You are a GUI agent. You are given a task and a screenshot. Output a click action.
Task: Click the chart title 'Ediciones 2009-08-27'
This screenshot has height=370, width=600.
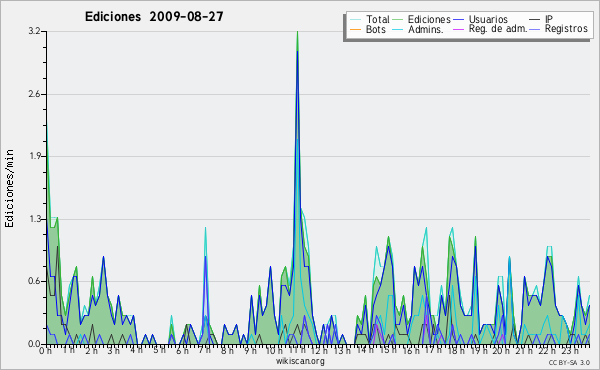coord(154,17)
